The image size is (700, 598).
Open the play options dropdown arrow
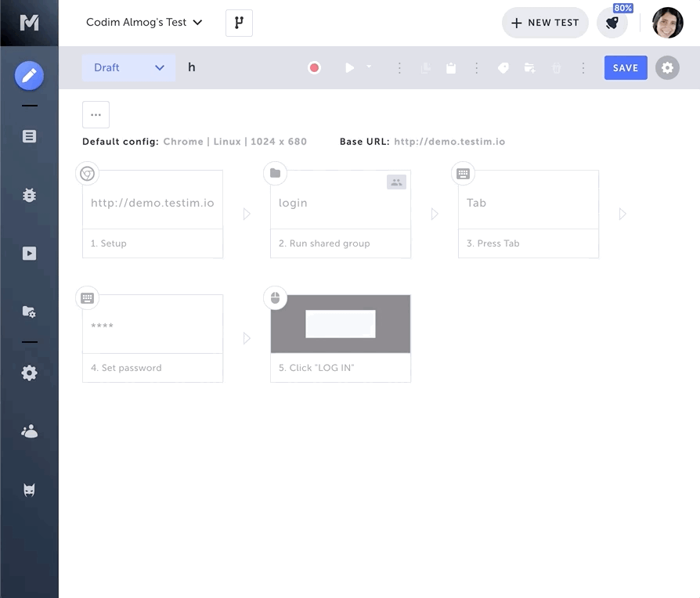coord(369,67)
